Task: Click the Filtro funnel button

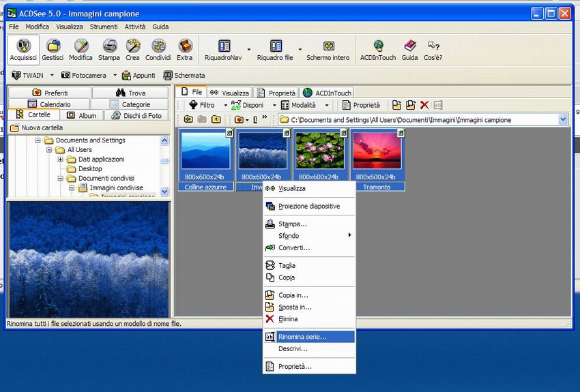Action: tap(202, 105)
